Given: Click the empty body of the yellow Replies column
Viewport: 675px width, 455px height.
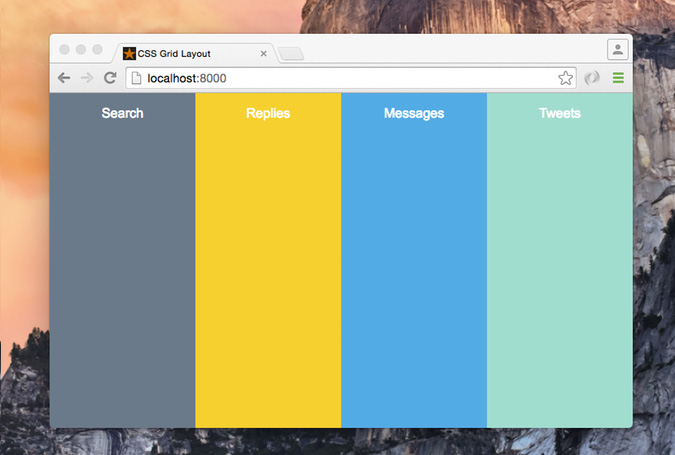Looking at the screenshot, I should (x=268, y=280).
